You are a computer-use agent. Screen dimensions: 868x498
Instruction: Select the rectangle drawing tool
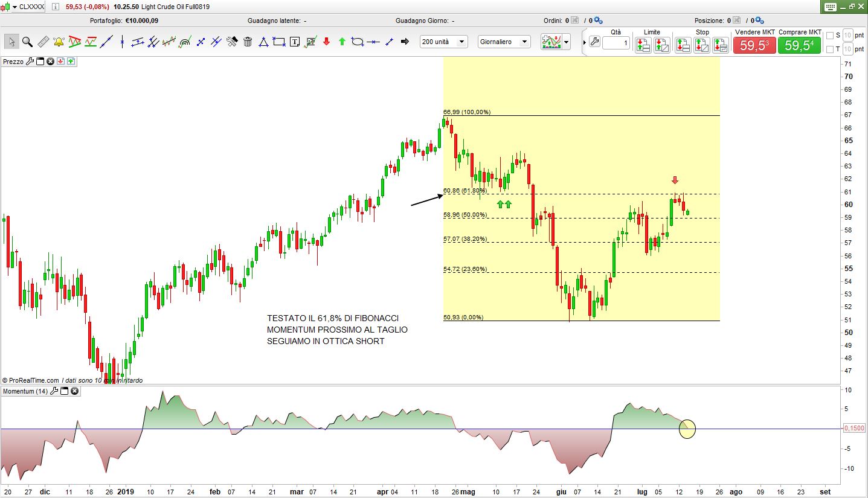(278, 42)
